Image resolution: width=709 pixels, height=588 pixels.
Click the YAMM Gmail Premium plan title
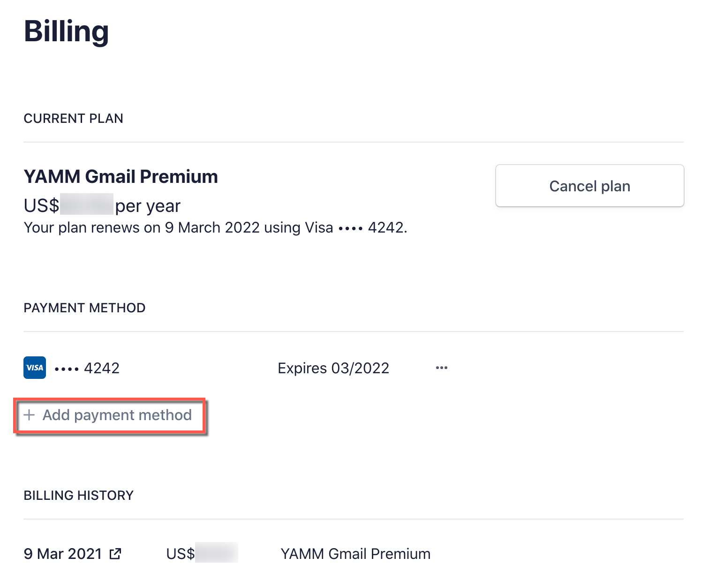[121, 176]
